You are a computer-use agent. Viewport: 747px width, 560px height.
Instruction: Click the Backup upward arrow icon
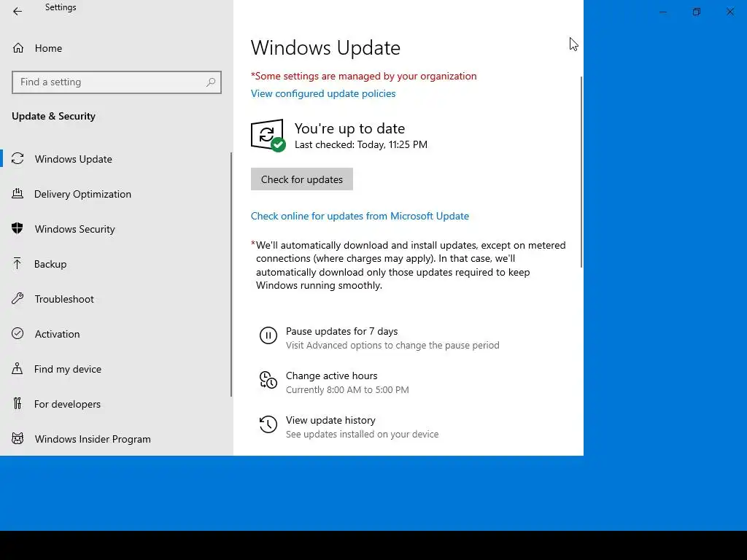click(x=18, y=264)
